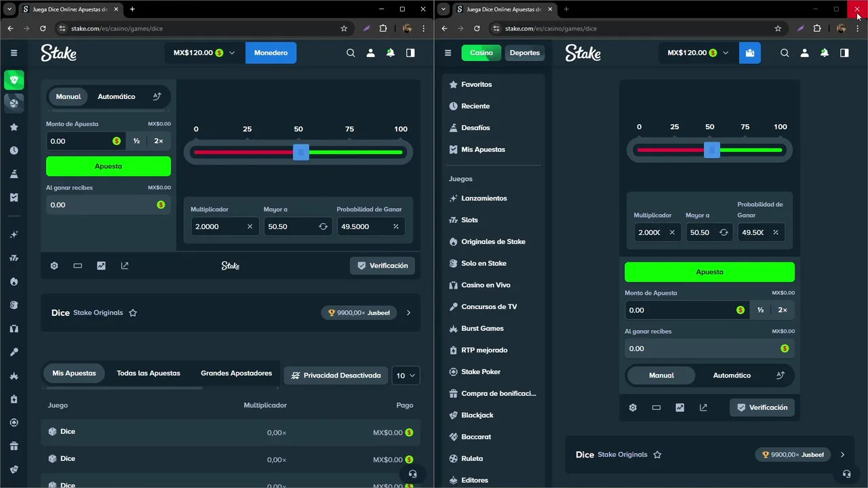This screenshot has height=488, width=868.
Task: Open Originales de Stake in sidebar
Action: pyautogui.click(x=493, y=242)
